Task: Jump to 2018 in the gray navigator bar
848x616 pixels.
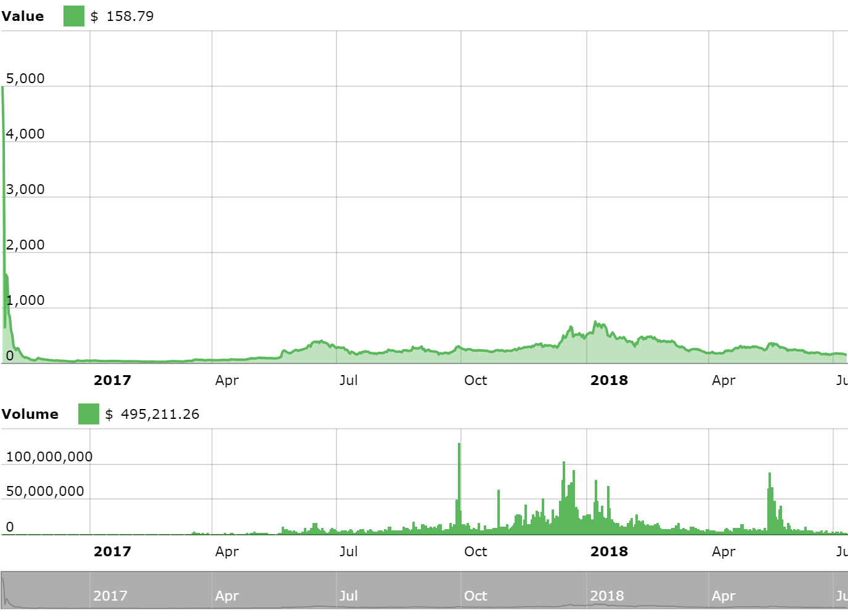Action: click(x=606, y=596)
